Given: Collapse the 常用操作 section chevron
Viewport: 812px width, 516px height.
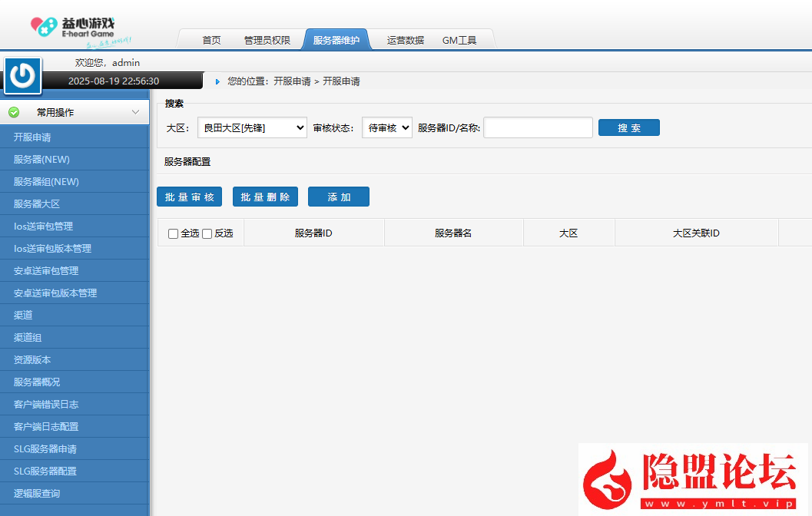Looking at the screenshot, I should [135, 112].
